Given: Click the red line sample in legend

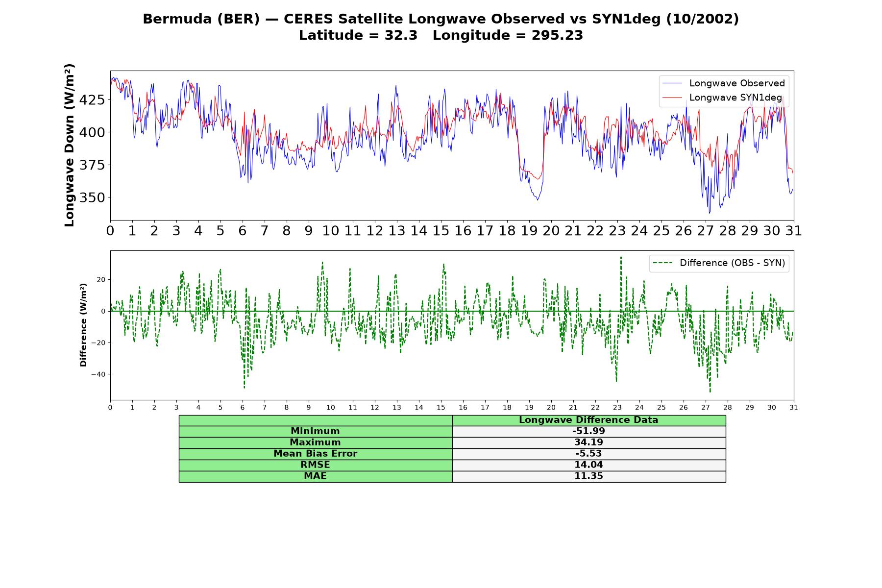Looking at the screenshot, I should click(x=672, y=98).
